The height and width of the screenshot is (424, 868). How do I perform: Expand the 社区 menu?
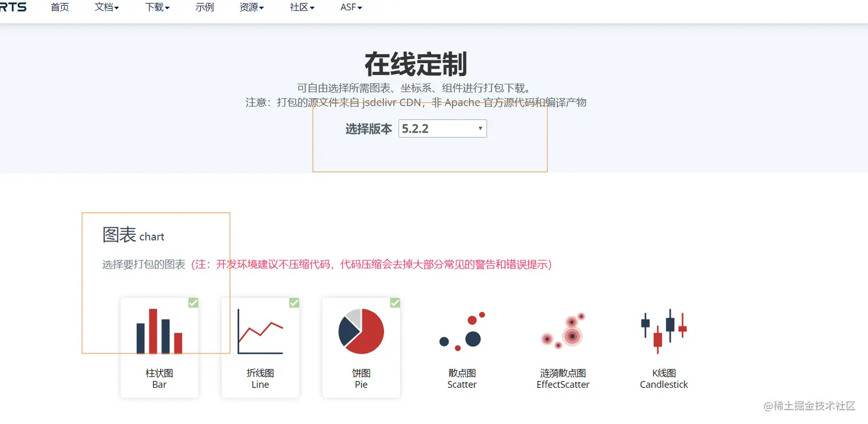302,7
